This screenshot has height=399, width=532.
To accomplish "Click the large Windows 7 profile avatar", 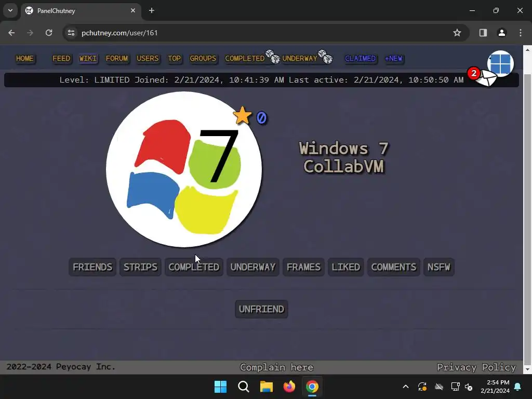I will [x=184, y=169].
